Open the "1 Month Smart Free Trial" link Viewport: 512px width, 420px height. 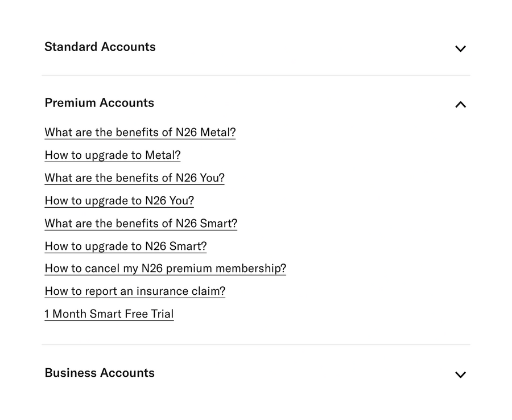click(x=109, y=314)
